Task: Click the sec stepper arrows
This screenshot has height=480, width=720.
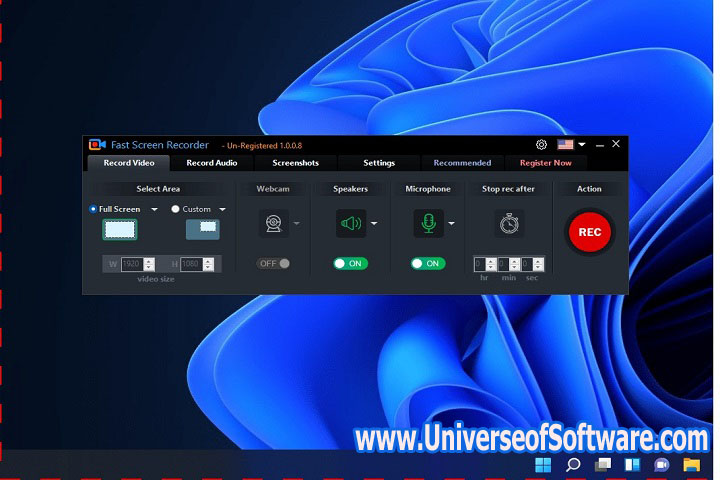Action: pyautogui.click(x=538, y=264)
